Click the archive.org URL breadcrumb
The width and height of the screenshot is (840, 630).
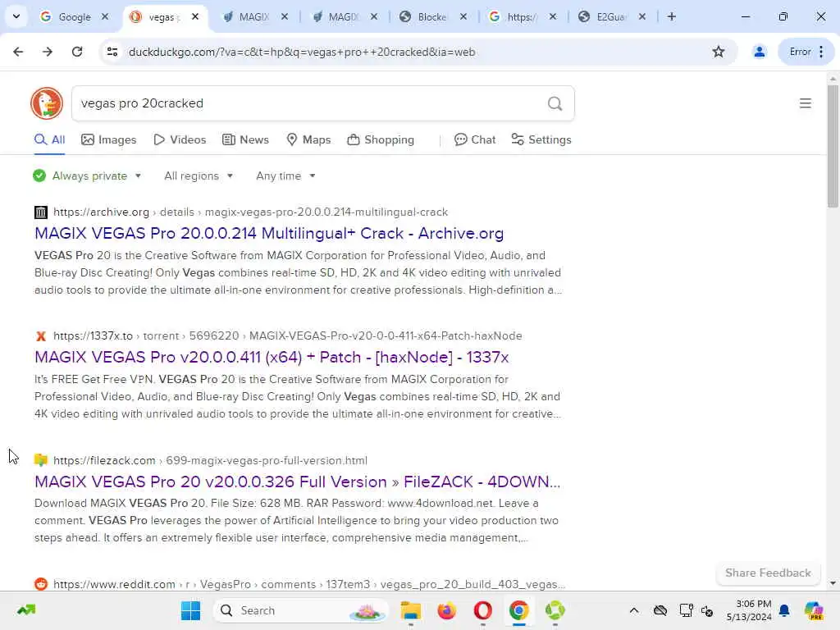coord(251,212)
